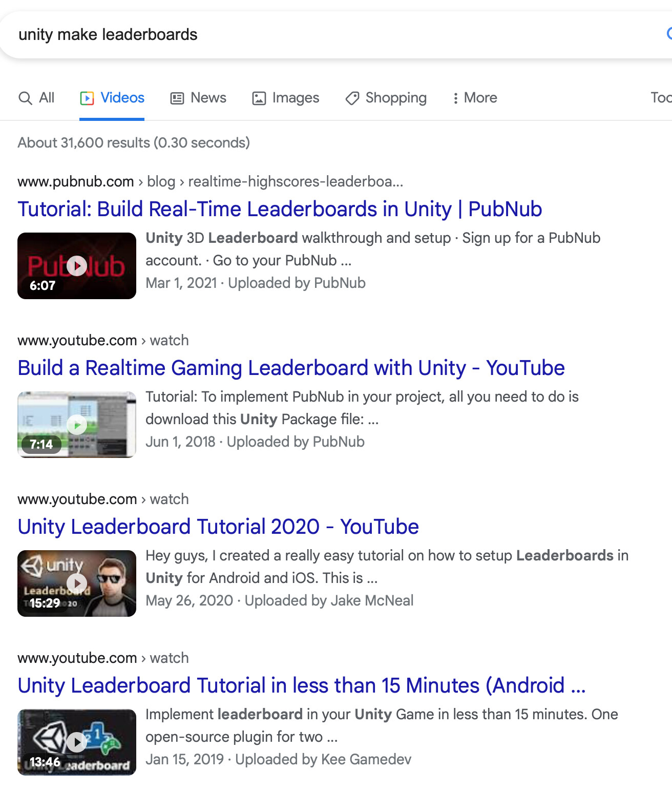The image size is (672, 793).
Task: Click the snippet 'Implement leaderboard in your Unity Game'
Action: (382, 725)
